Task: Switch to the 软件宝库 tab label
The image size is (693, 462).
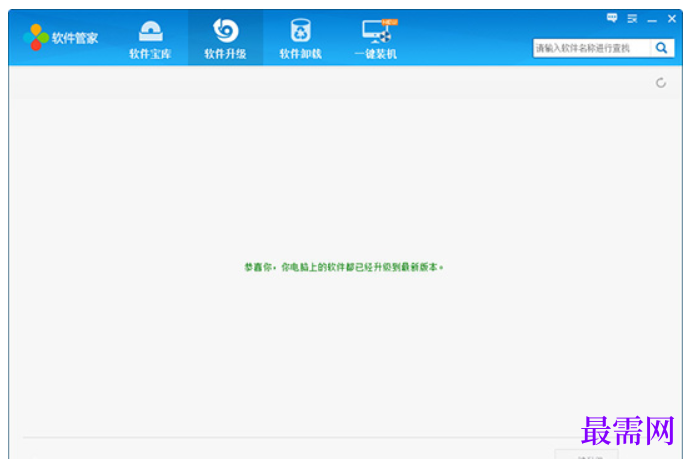Action: tap(150, 54)
